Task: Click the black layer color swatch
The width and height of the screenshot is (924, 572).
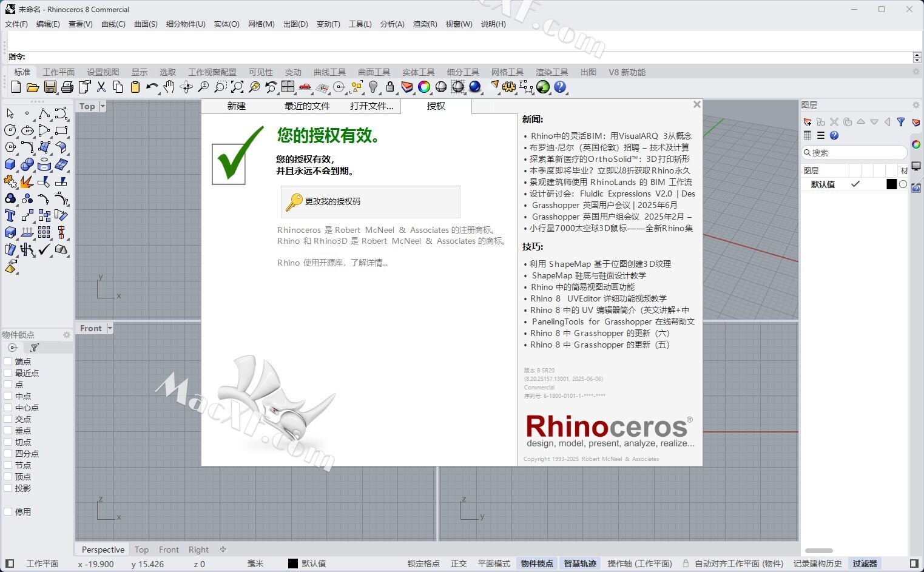Action: pyautogui.click(x=891, y=184)
